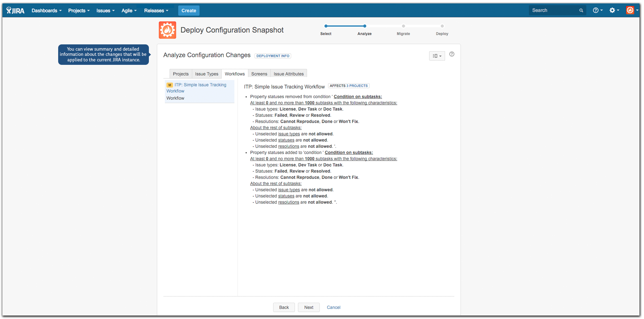This screenshot has width=644, height=319.
Task: Click 'Deploy Configuration Snapshot' page title
Action: 232,30
